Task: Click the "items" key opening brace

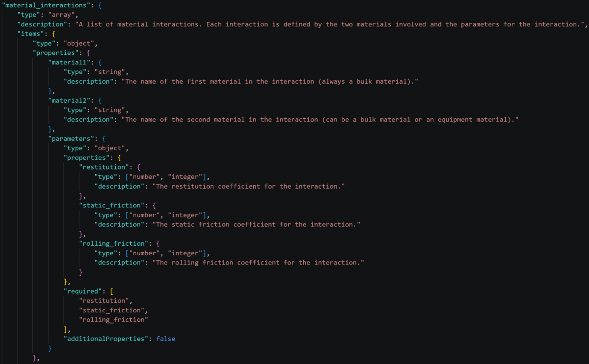Action: click(53, 34)
